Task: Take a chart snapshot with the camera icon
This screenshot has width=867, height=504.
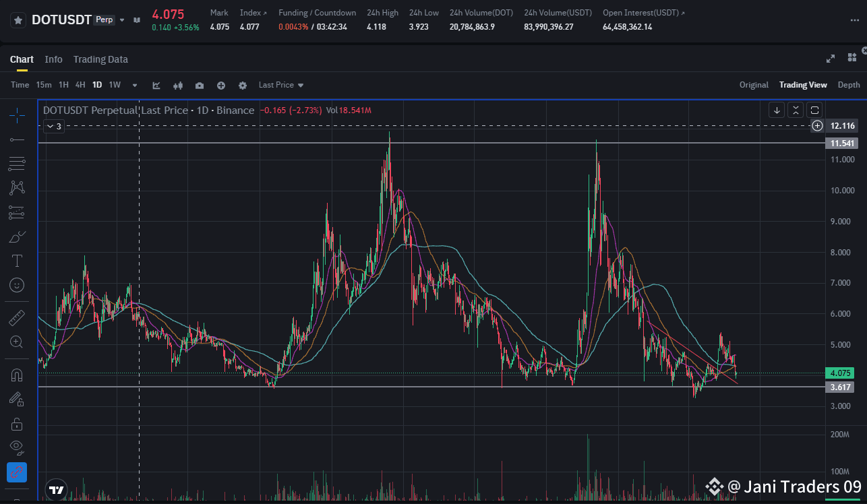Action: click(x=200, y=86)
